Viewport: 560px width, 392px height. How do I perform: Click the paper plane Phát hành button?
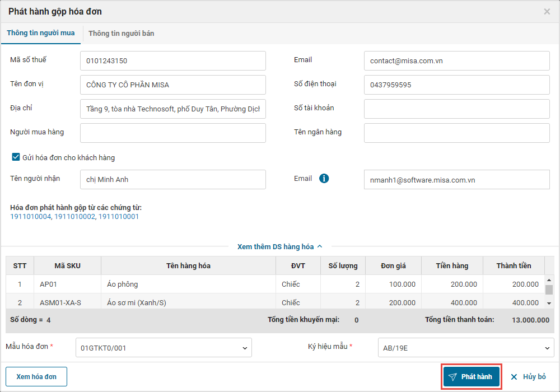pyautogui.click(x=471, y=377)
